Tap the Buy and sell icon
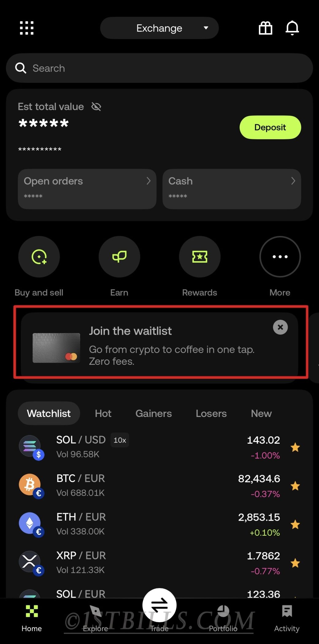This screenshot has height=644, width=319. pos(39,257)
